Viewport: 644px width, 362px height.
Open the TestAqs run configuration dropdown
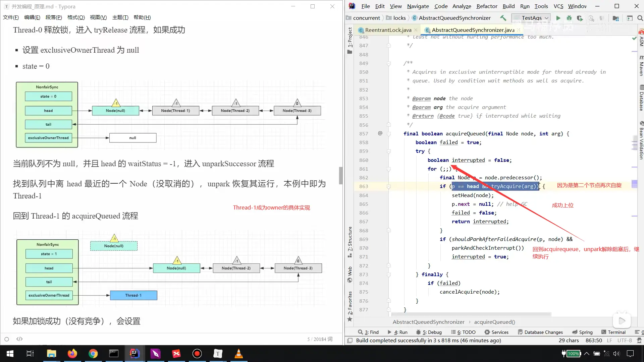(532, 18)
